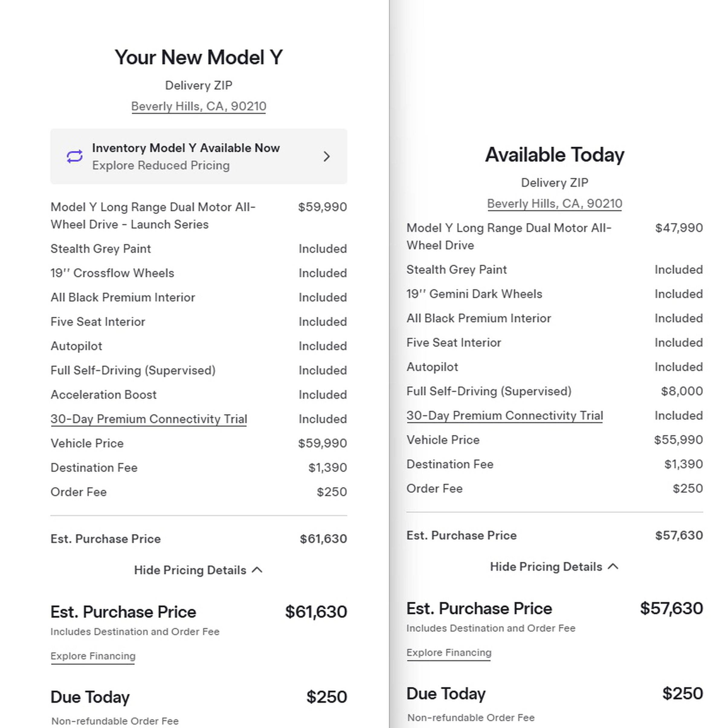Image resolution: width=725 pixels, height=728 pixels.
Task: Change the delivery ZIP under Available Today
Action: click(554, 203)
